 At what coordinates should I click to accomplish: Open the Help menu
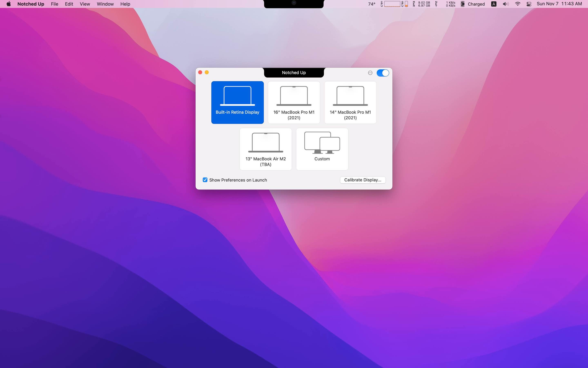[x=125, y=4]
